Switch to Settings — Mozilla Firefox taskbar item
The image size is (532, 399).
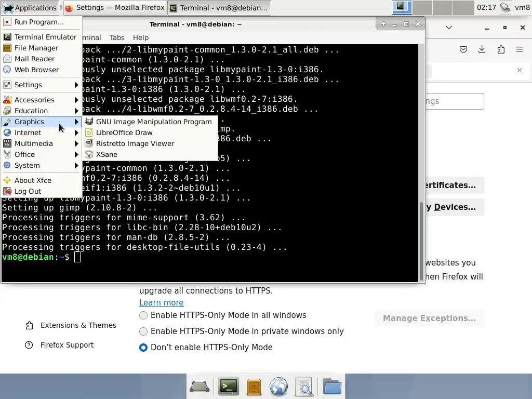coord(115,7)
